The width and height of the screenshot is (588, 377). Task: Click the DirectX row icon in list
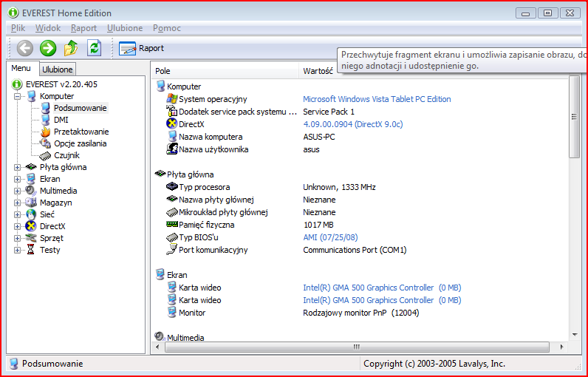[172, 123]
